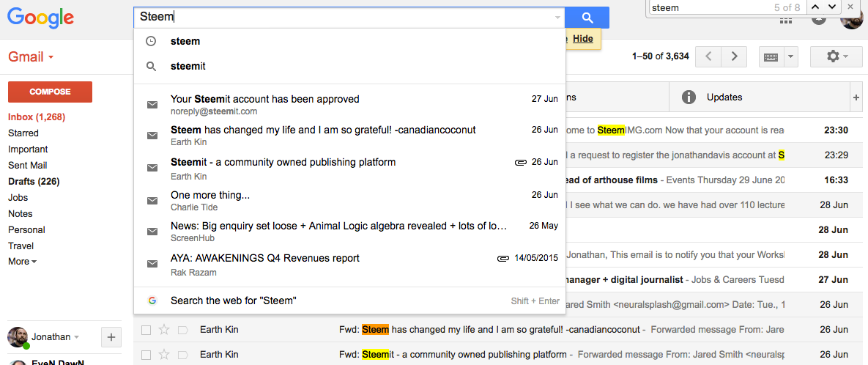This screenshot has height=365, width=868.
Task: Go to older messages with right arrow
Action: 735,56
